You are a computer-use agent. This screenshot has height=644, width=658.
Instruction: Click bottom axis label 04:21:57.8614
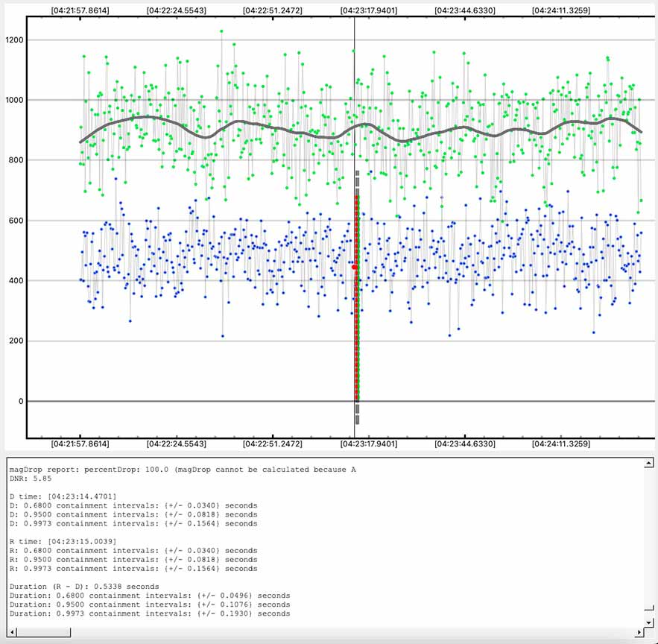pyautogui.click(x=80, y=443)
